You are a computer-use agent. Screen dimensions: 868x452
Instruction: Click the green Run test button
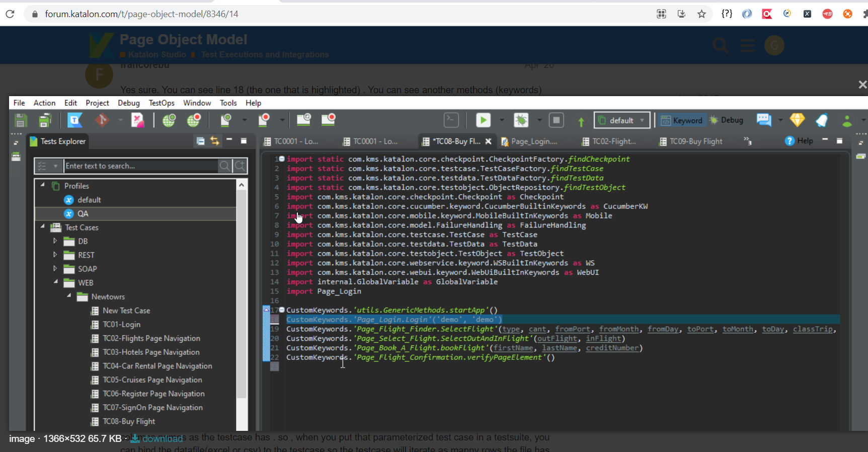pyautogui.click(x=483, y=120)
